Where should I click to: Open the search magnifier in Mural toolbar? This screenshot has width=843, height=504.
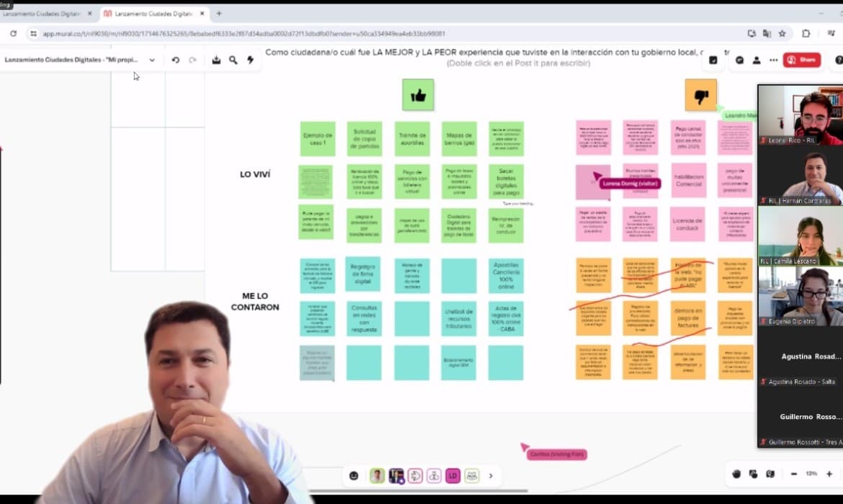coord(233,60)
